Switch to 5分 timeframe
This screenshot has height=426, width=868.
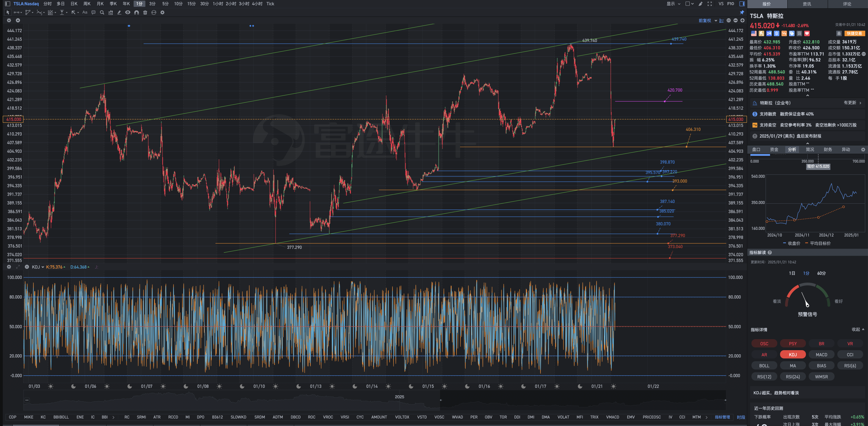click(x=166, y=4)
